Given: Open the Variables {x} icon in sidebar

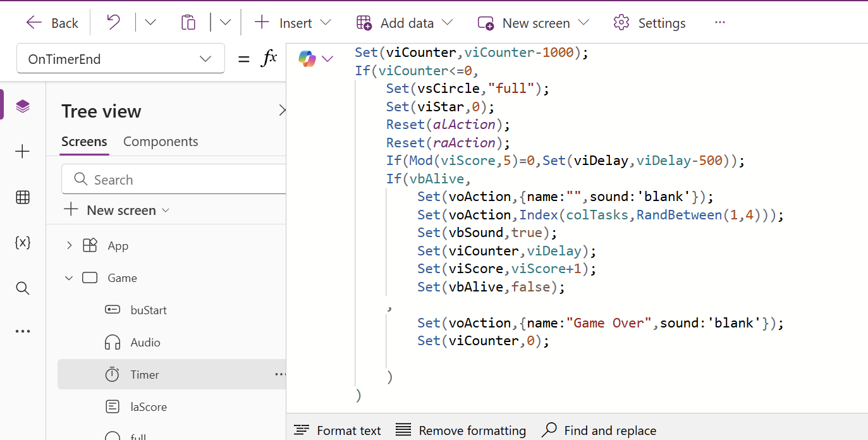Looking at the screenshot, I should click(x=23, y=243).
